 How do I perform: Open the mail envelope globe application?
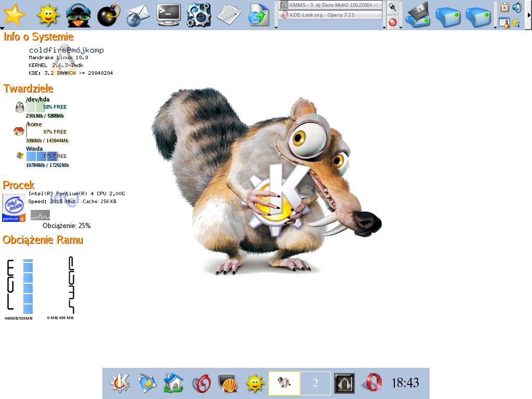pos(138,16)
